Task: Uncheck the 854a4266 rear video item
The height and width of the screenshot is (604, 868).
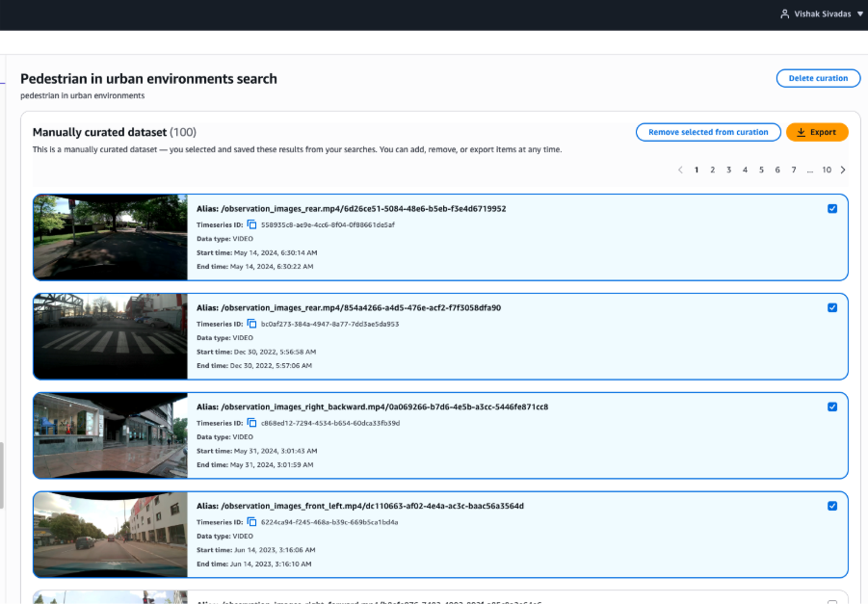Action: (832, 308)
